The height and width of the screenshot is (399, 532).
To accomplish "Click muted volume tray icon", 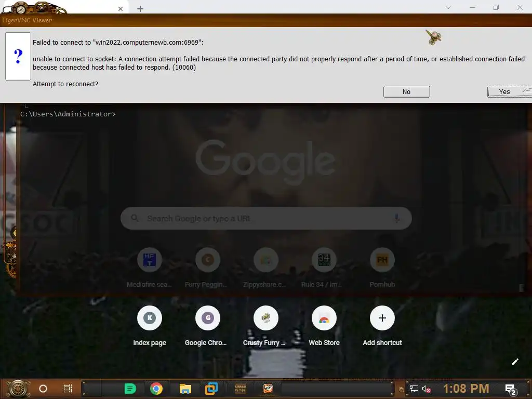I will click(x=427, y=389).
